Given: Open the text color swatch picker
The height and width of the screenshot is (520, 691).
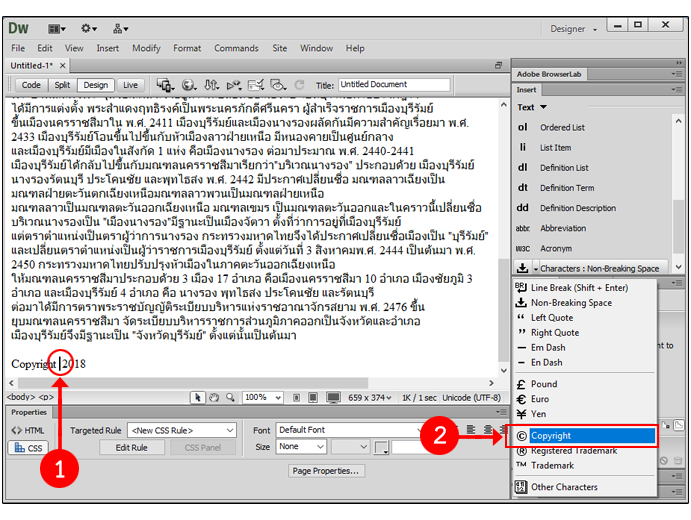Looking at the screenshot, I should click(x=381, y=447).
